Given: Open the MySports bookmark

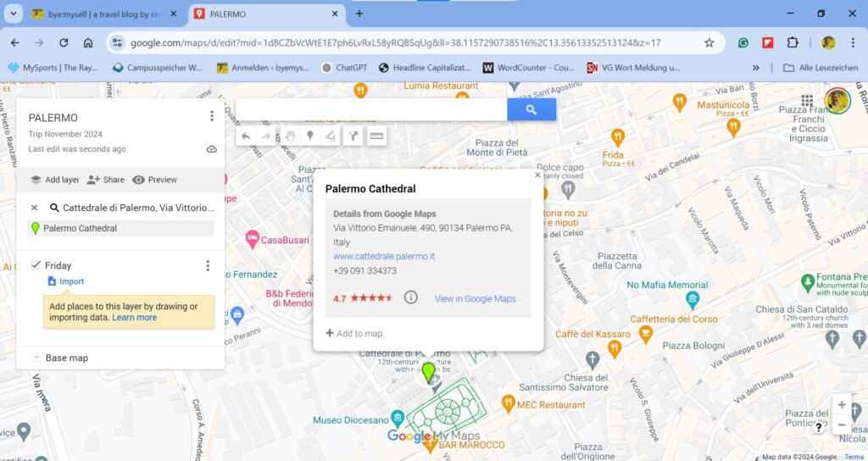Looking at the screenshot, I should [x=53, y=68].
